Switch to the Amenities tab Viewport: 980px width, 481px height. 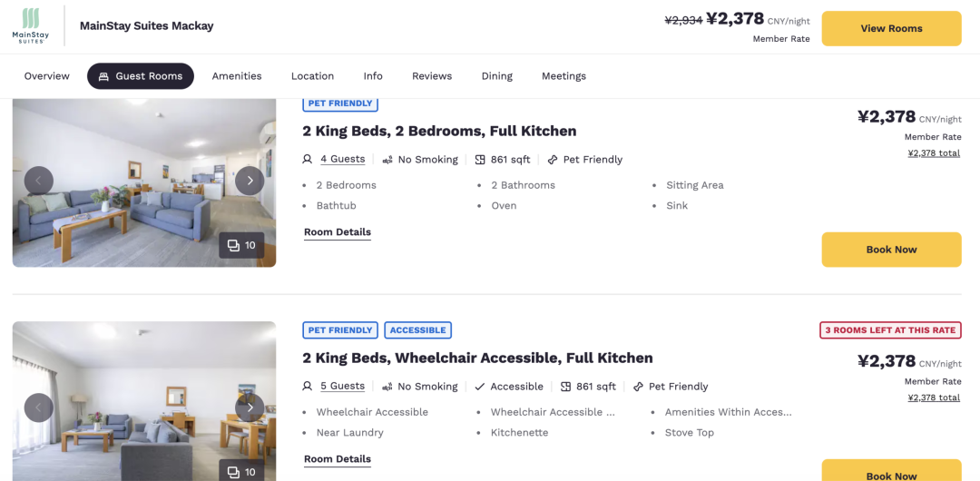click(237, 76)
